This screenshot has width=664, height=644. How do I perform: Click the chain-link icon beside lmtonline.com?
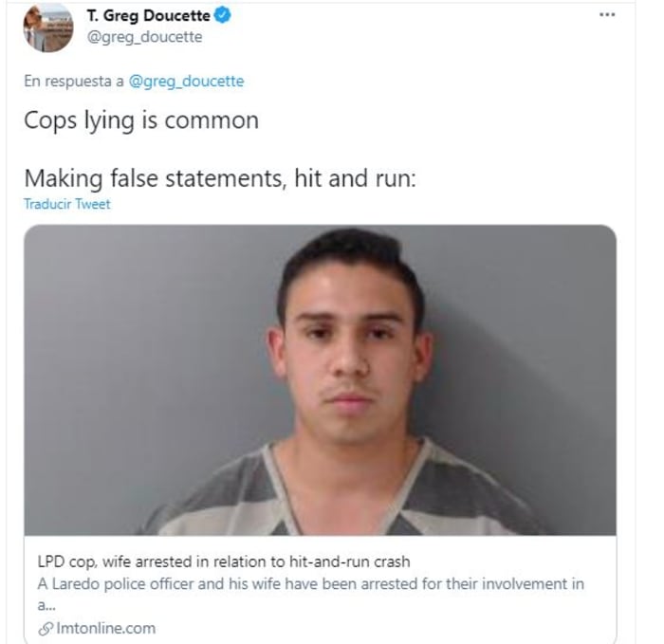pyautogui.click(x=46, y=628)
